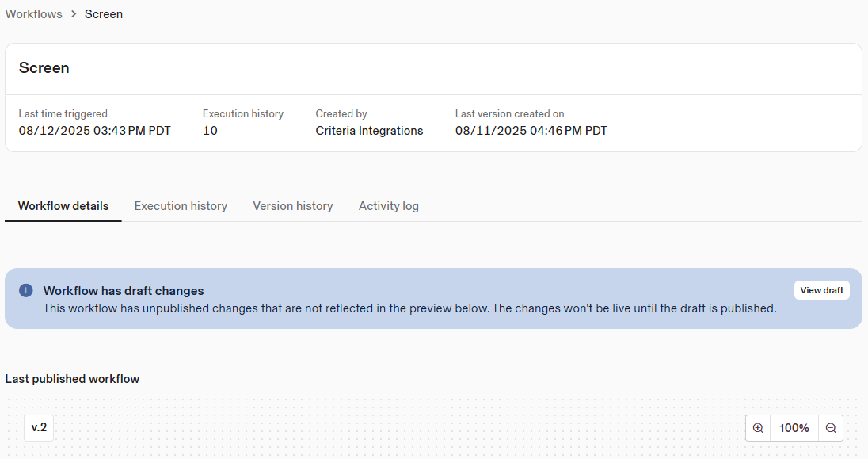Click the Workflow has draft changes heading
Screen dimensions: 868x459
pyautogui.click(x=124, y=291)
